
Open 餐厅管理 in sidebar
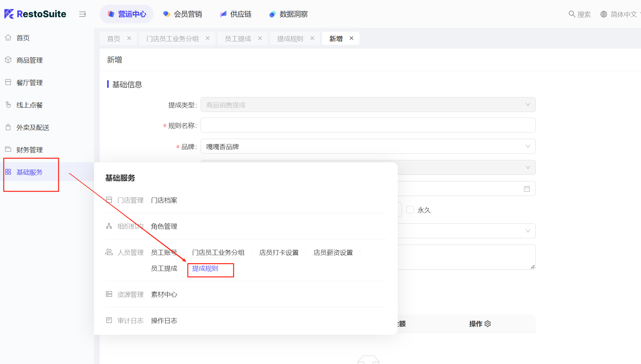[x=30, y=82]
